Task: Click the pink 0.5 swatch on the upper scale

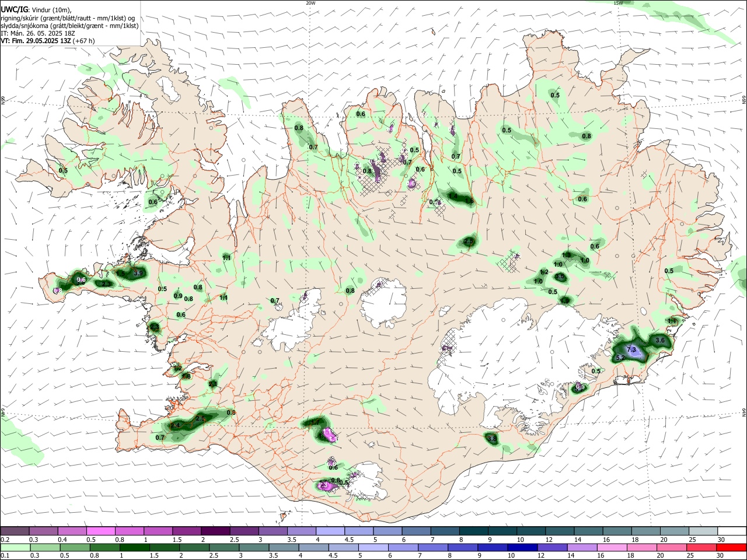Action: [100, 531]
